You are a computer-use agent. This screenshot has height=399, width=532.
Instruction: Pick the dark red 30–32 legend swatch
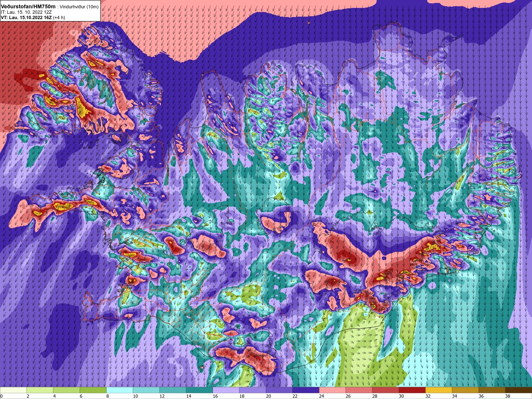point(412,390)
